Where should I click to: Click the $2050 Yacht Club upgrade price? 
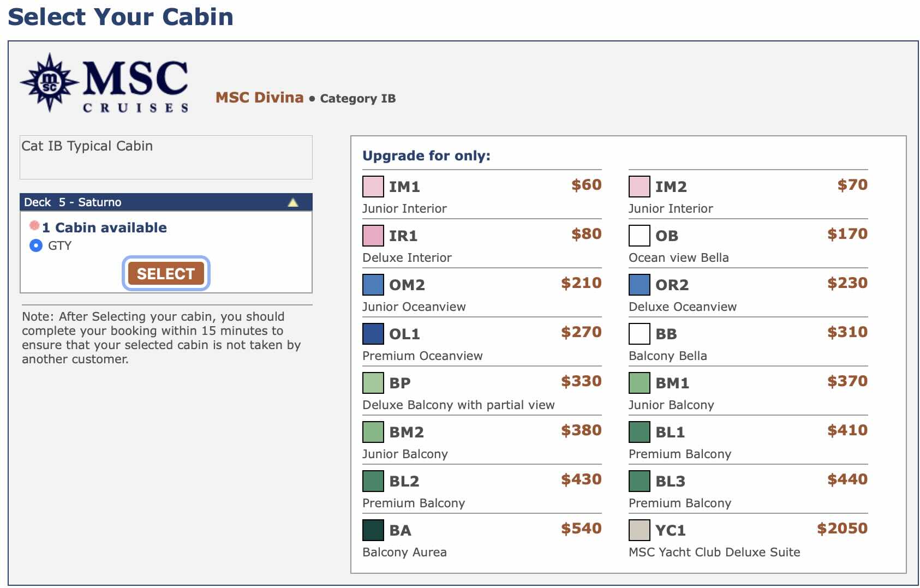[841, 529]
